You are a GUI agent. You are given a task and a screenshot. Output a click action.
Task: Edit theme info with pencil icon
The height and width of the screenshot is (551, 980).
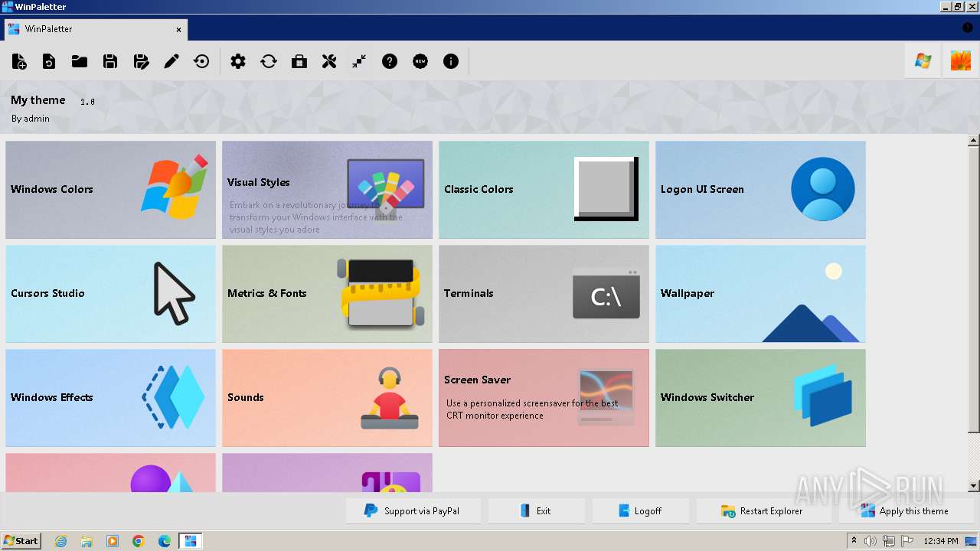(171, 61)
